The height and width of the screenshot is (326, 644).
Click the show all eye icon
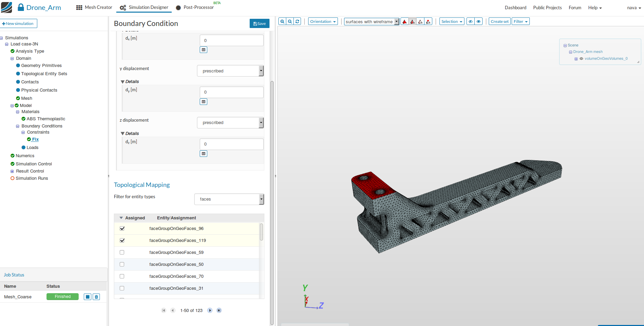478,22
